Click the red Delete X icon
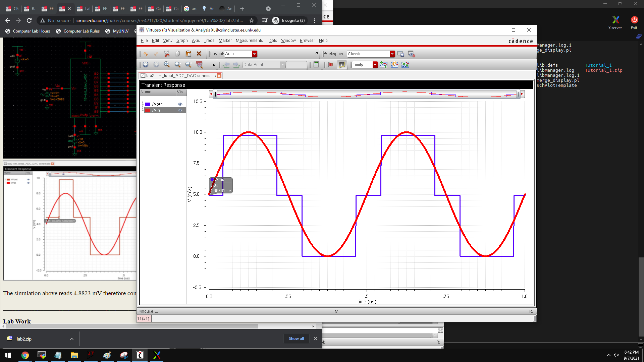This screenshot has width=644, height=362. [x=199, y=54]
